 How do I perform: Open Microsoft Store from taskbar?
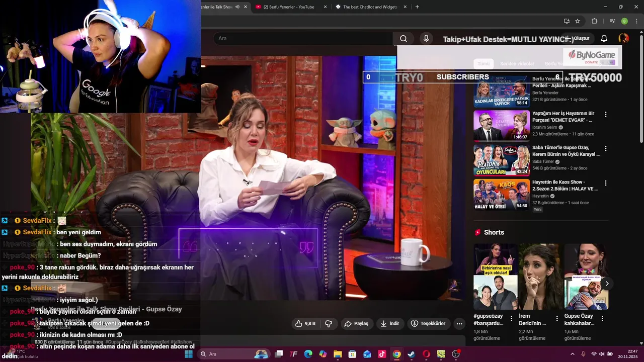tap(352, 354)
